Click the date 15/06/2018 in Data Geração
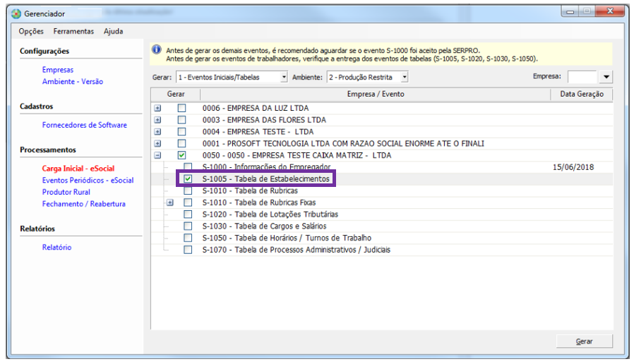Viewport: 634px width, 364px height. point(573,167)
